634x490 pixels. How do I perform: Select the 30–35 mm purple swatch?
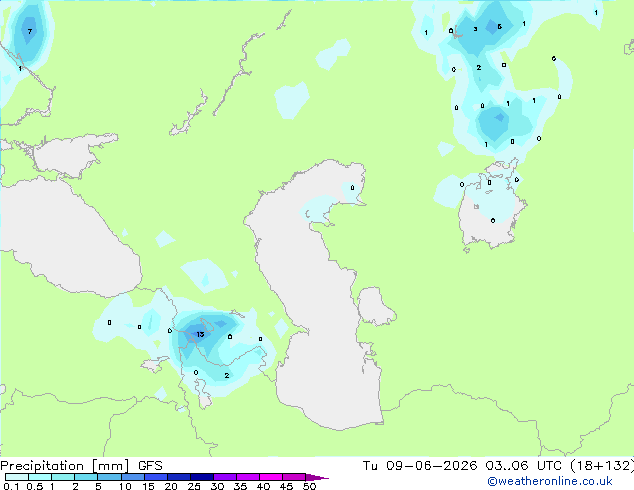pos(224,477)
